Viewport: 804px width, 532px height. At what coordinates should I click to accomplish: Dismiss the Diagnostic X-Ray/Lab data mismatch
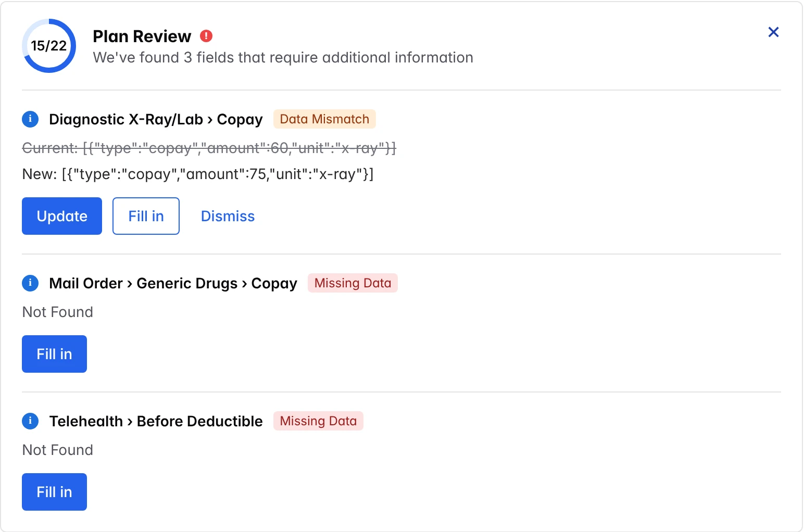tap(228, 216)
